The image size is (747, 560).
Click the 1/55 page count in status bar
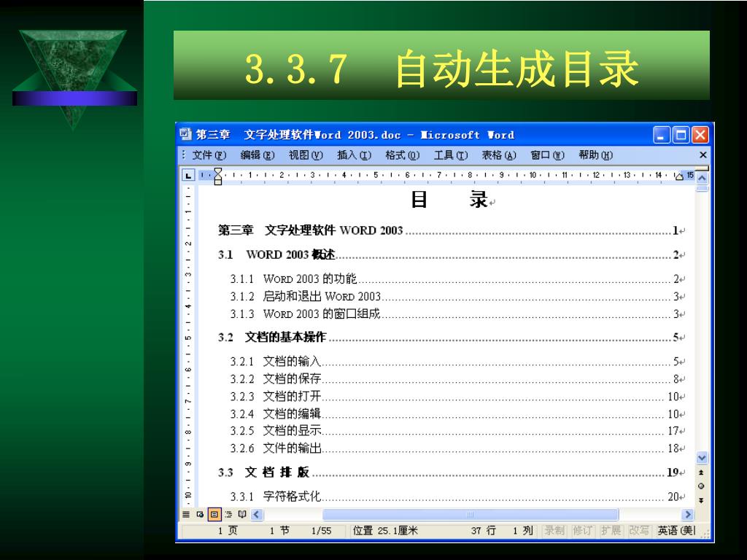click(321, 531)
